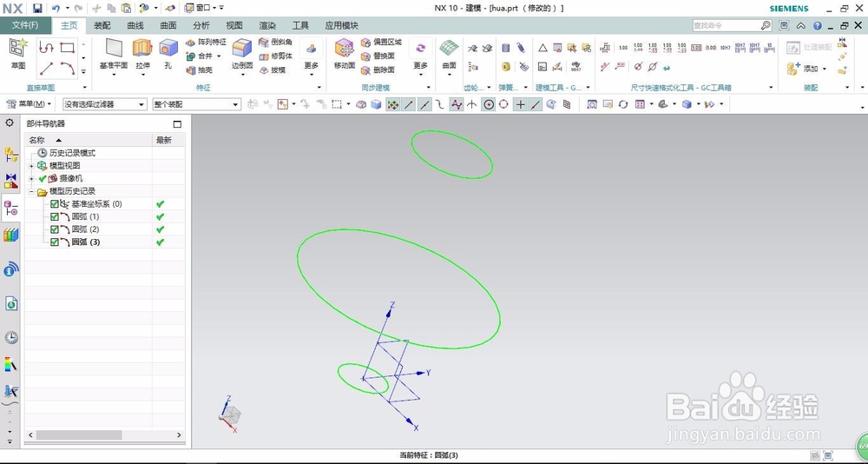Open the 曲面 surface dropdown

tap(449, 76)
